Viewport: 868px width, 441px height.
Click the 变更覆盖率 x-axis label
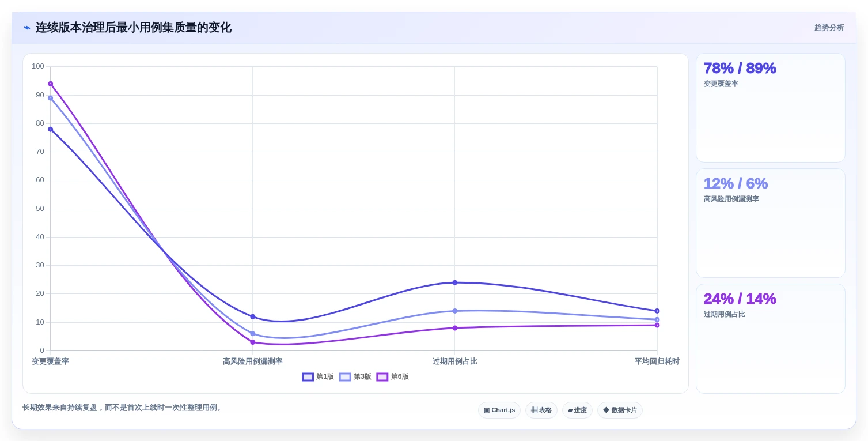[x=50, y=361]
